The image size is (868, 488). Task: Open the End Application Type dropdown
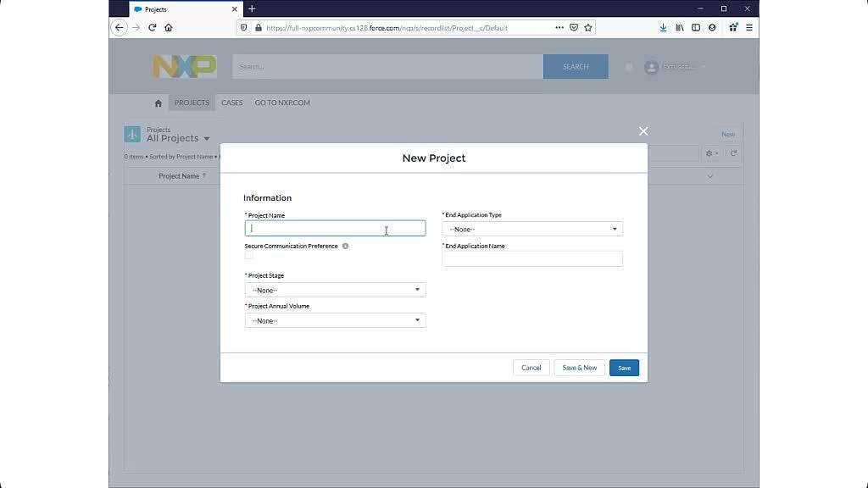click(532, 229)
